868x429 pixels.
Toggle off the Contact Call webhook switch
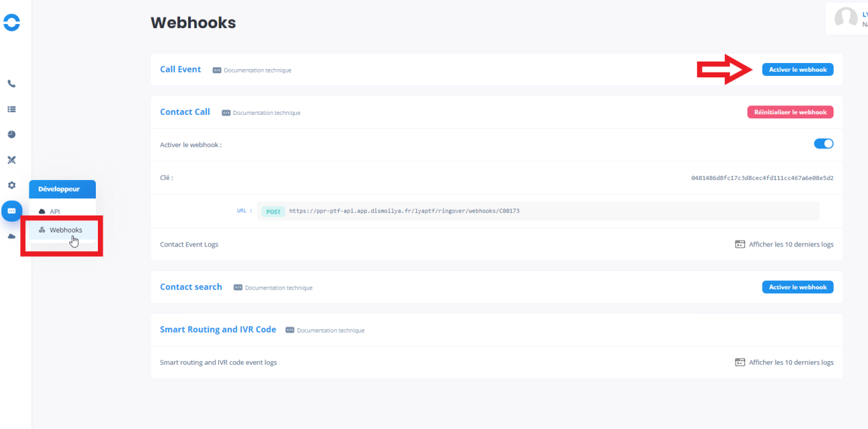823,144
